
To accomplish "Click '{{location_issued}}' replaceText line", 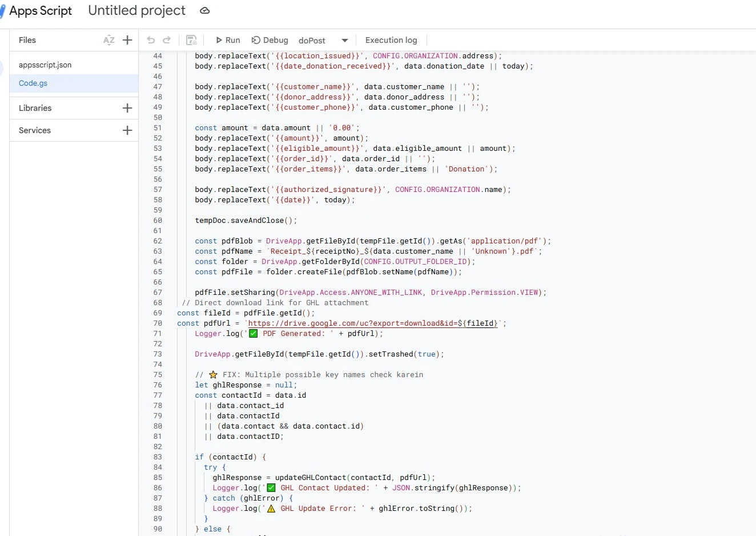I will click(348, 56).
